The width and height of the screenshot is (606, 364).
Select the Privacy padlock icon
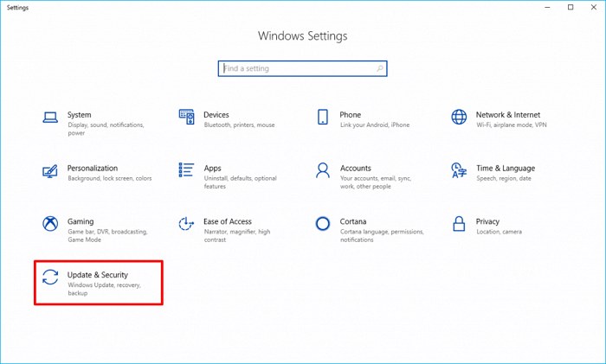pyautogui.click(x=459, y=223)
